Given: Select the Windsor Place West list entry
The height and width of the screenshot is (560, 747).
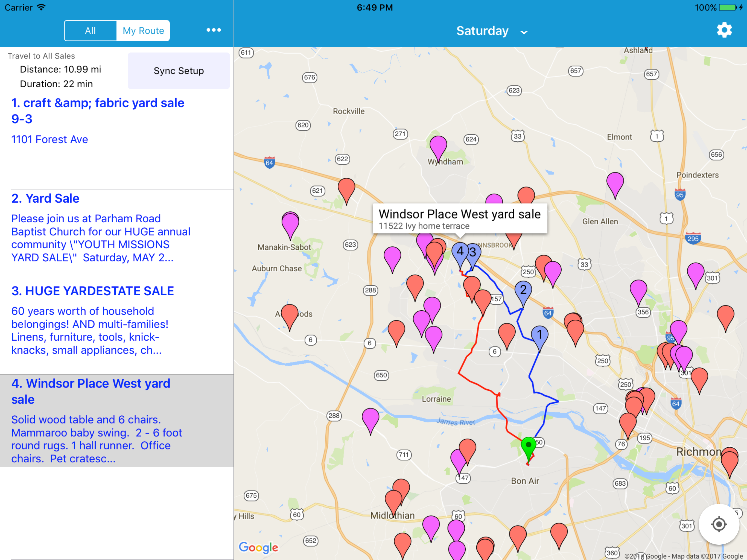Looking at the screenshot, I should tap(117, 421).
